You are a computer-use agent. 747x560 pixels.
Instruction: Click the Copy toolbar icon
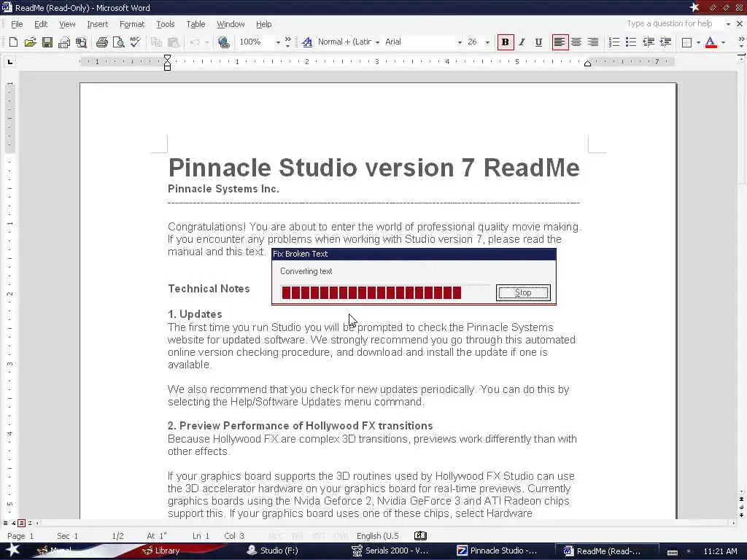(x=156, y=42)
